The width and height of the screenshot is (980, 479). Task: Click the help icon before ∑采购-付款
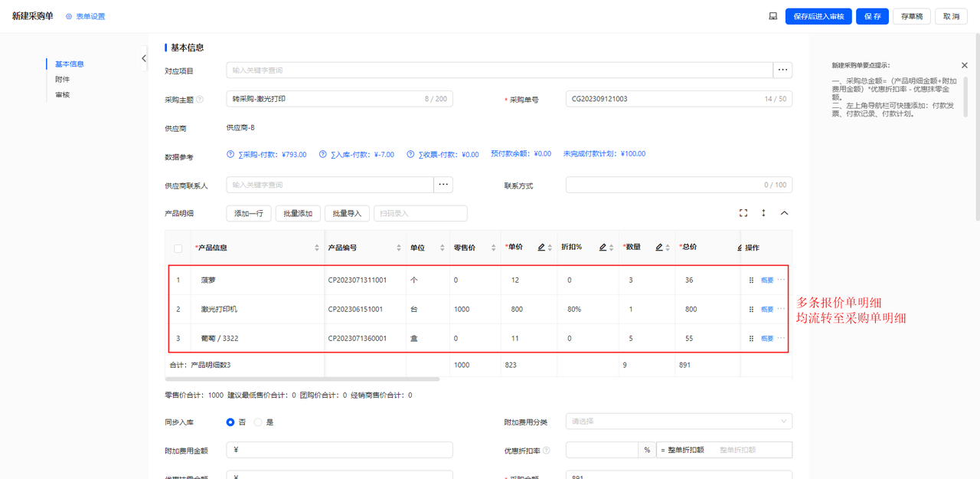[x=230, y=154]
